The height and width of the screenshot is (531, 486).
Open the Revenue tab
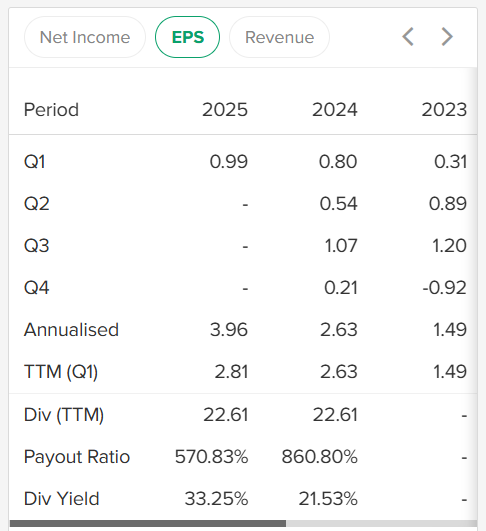279,37
